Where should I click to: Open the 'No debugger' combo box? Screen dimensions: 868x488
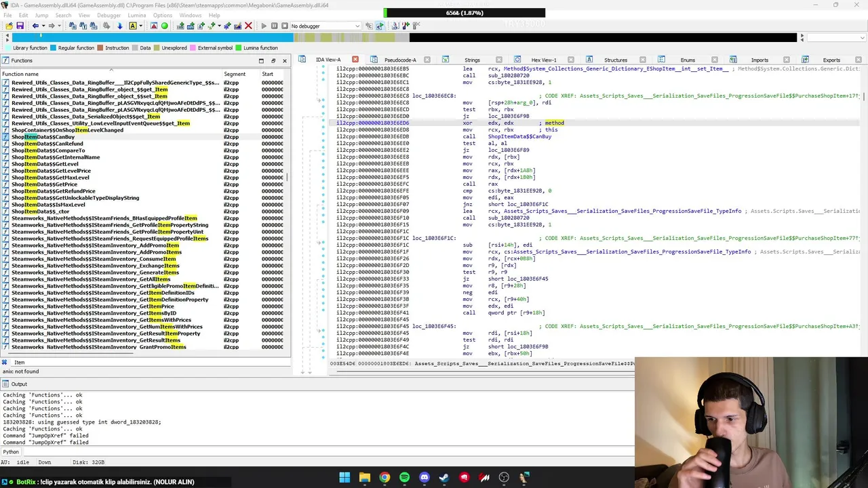(325, 26)
